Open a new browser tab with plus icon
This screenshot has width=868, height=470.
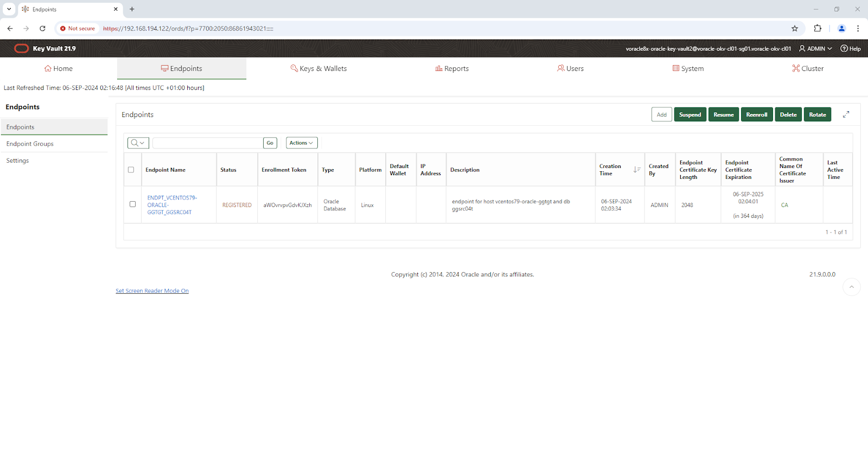[132, 9]
